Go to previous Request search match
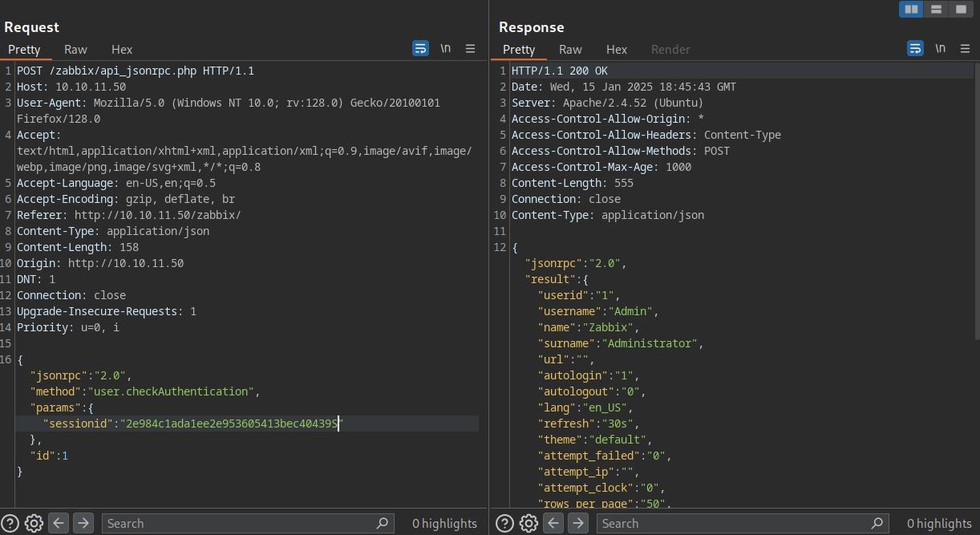980x535 pixels. point(59,524)
